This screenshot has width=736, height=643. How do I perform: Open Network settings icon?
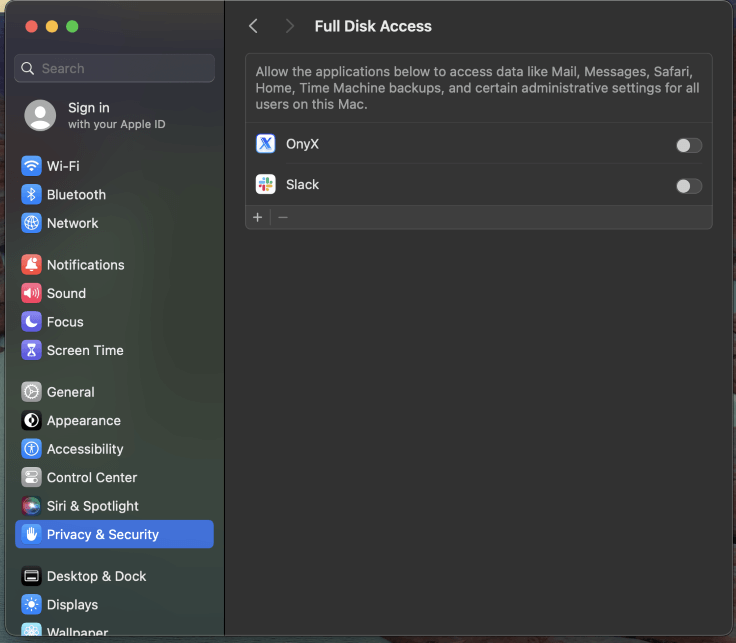(31, 223)
